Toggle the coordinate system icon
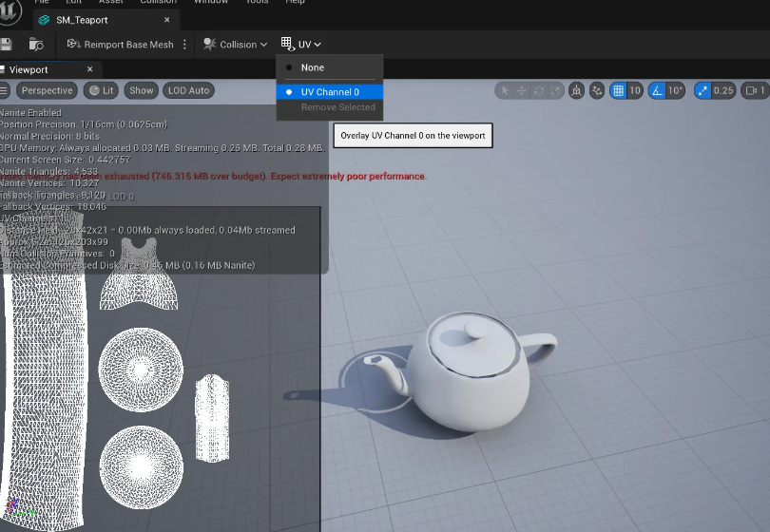Viewport: 770px width, 532px height. pos(576,90)
